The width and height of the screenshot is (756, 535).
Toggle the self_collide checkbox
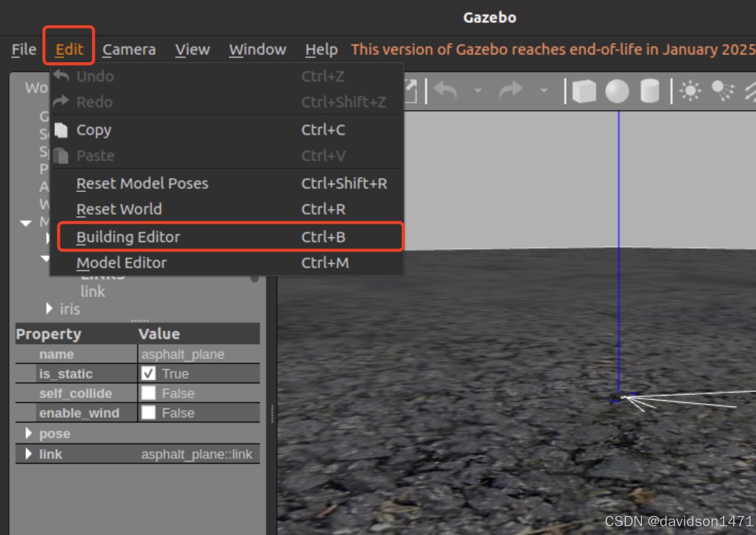149,393
